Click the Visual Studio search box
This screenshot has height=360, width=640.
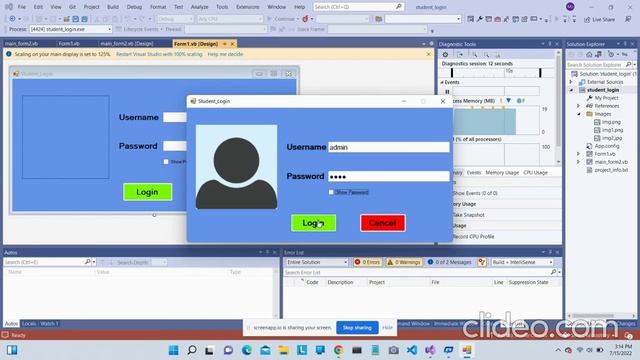coord(358,7)
